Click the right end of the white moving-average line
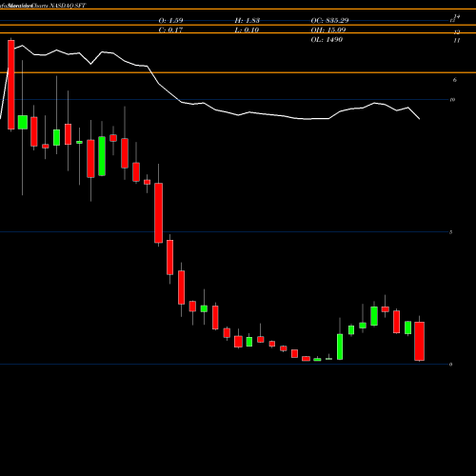This screenshot has height=476, width=476. (x=420, y=119)
